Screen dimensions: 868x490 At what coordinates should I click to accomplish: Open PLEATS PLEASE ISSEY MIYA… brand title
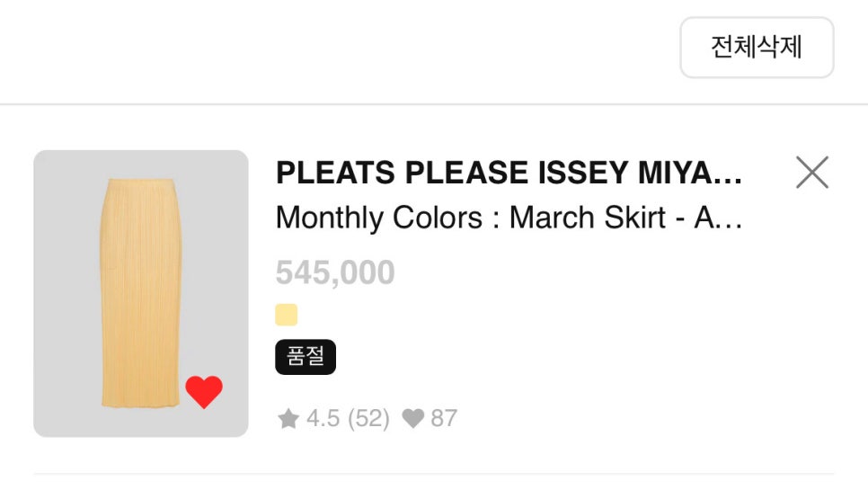tap(509, 173)
